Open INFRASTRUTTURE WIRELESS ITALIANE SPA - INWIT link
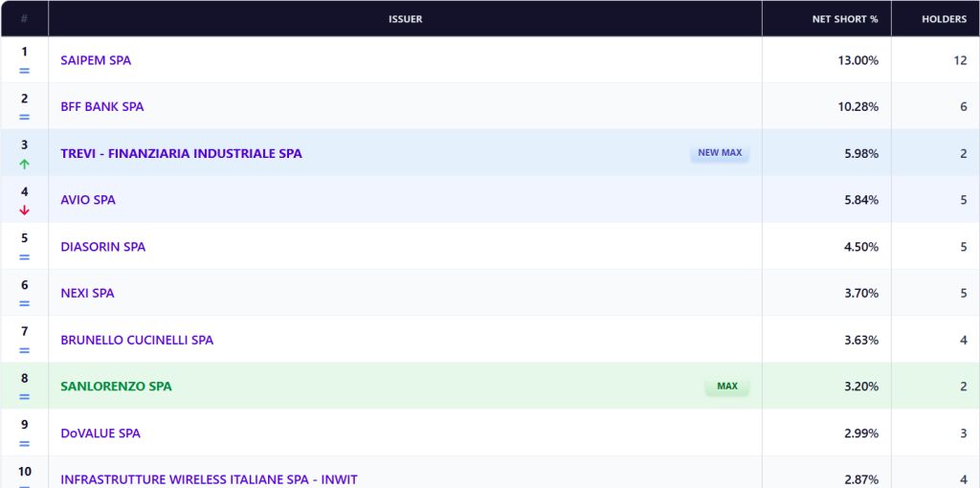The width and height of the screenshot is (980, 488). point(209,479)
